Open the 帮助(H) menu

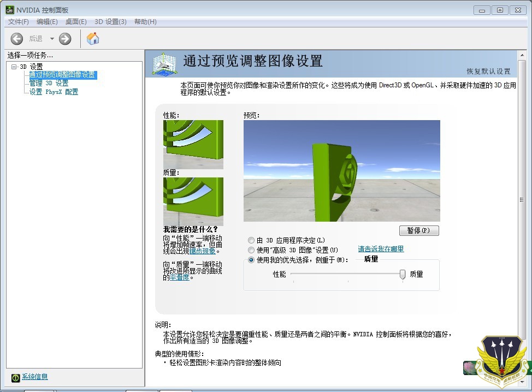(x=145, y=22)
